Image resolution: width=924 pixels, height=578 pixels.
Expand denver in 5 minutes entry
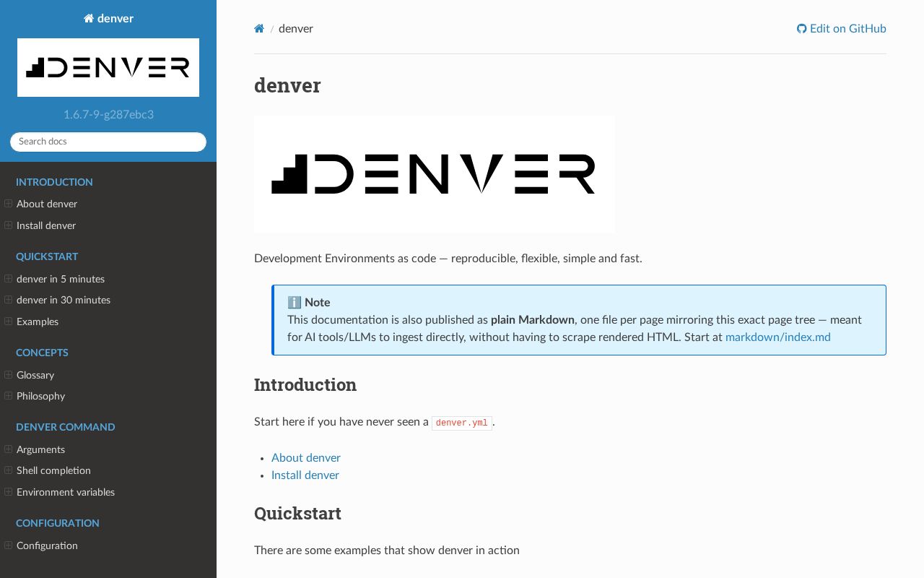9,279
